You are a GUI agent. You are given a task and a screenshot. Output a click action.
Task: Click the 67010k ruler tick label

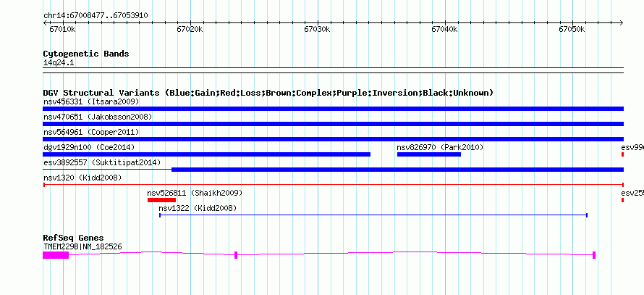point(62,30)
